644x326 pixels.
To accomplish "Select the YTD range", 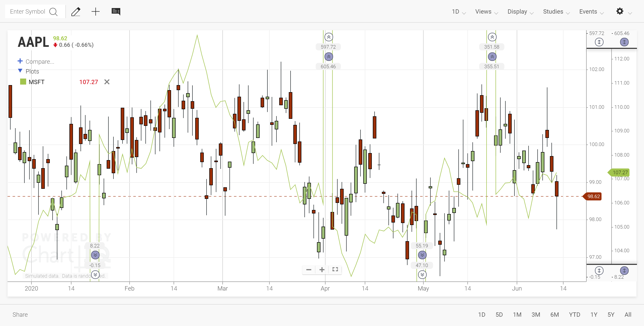I will (575, 315).
